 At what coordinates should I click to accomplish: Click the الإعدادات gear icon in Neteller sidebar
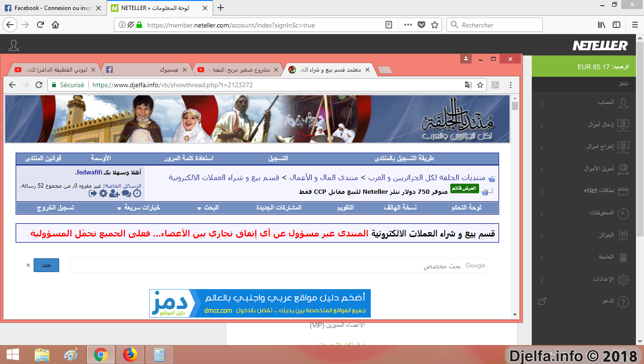click(624, 279)
